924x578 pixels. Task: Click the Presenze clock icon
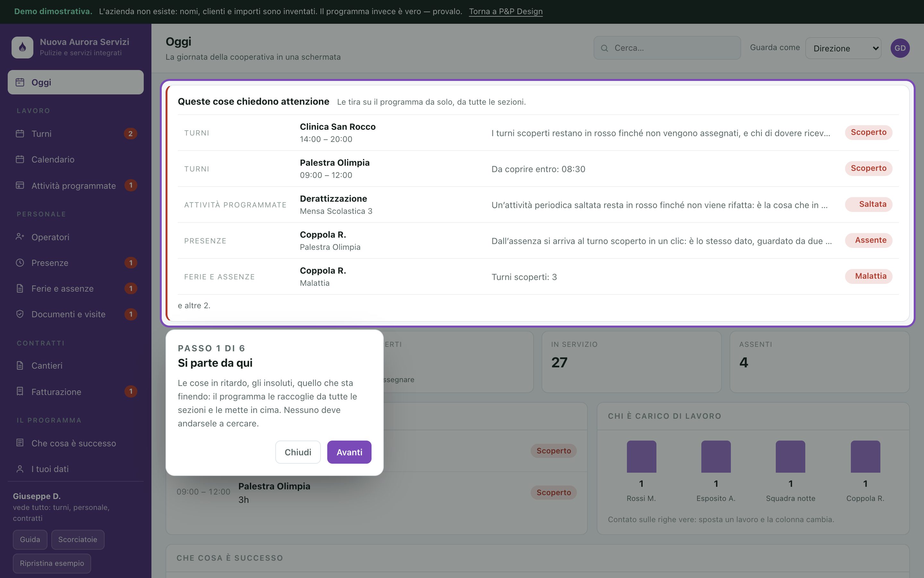[x=20, y=263]
